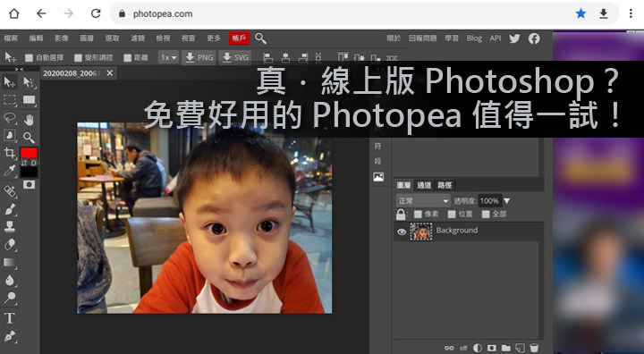
Task: Select the 20200208_2006 document tab
Action: point(71,73)
